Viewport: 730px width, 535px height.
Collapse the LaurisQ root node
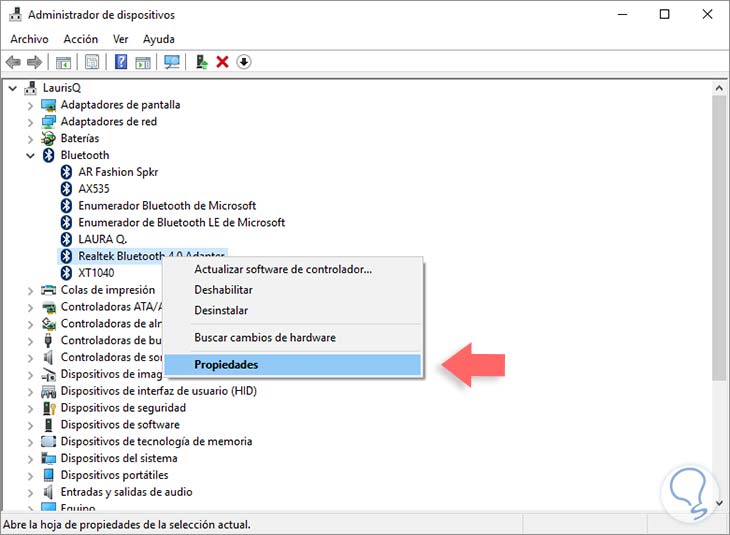tap(13, 88)
